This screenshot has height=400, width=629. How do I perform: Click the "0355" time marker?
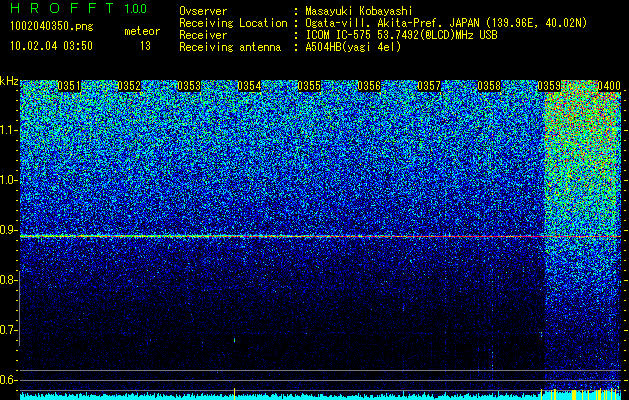(309, 86)
